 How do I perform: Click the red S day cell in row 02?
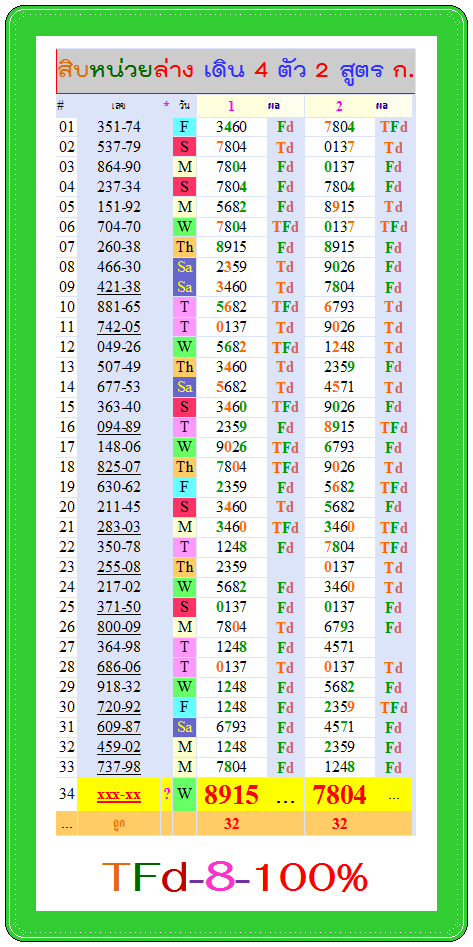184,147
